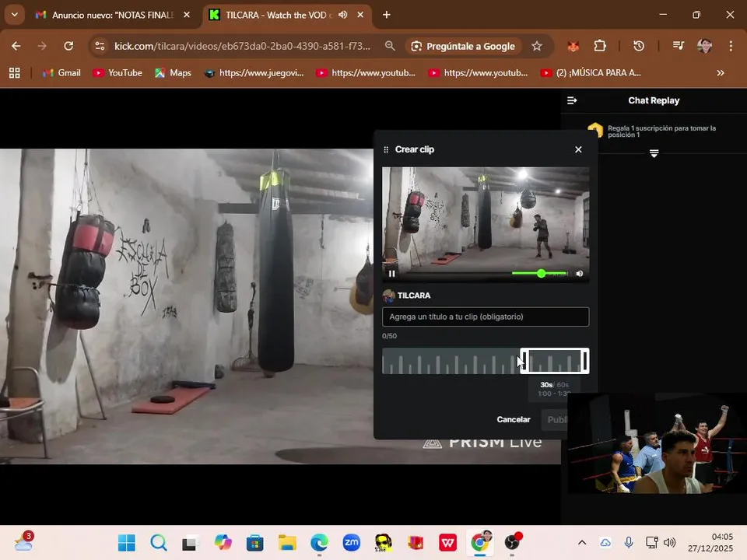This screenshot has height=560, width=747.
Task: Show more hidden bookmarks chevron
Action: point(721,73)
